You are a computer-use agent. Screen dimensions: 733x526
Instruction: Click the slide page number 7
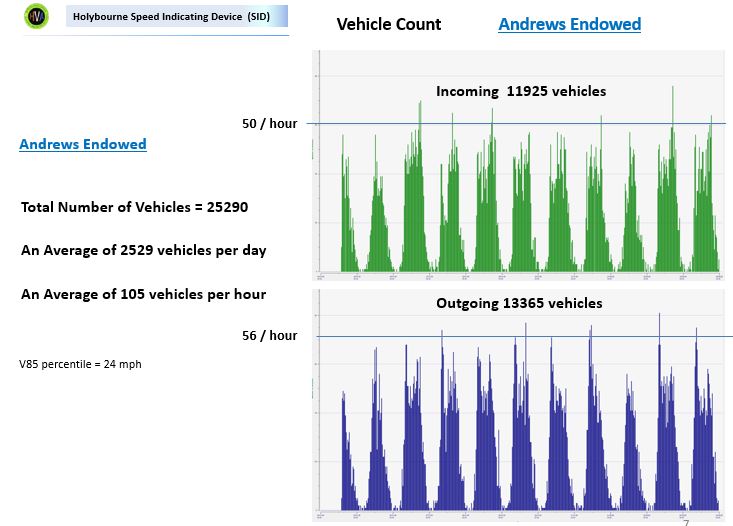click(686, 522)
